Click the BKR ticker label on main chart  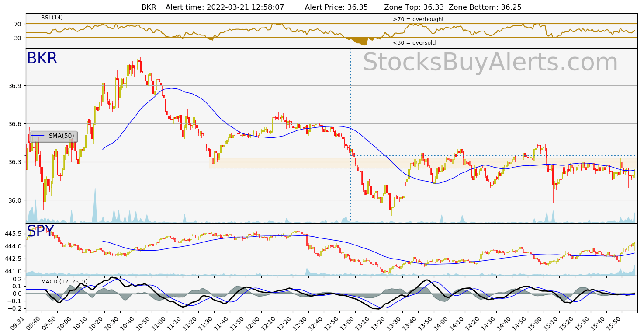[42, 59]
